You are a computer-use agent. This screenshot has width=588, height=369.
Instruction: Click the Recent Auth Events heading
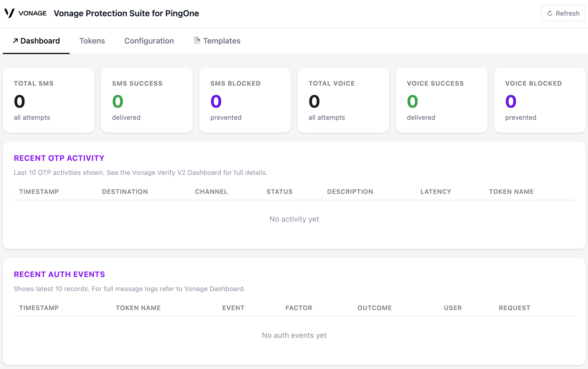point(59,274)
